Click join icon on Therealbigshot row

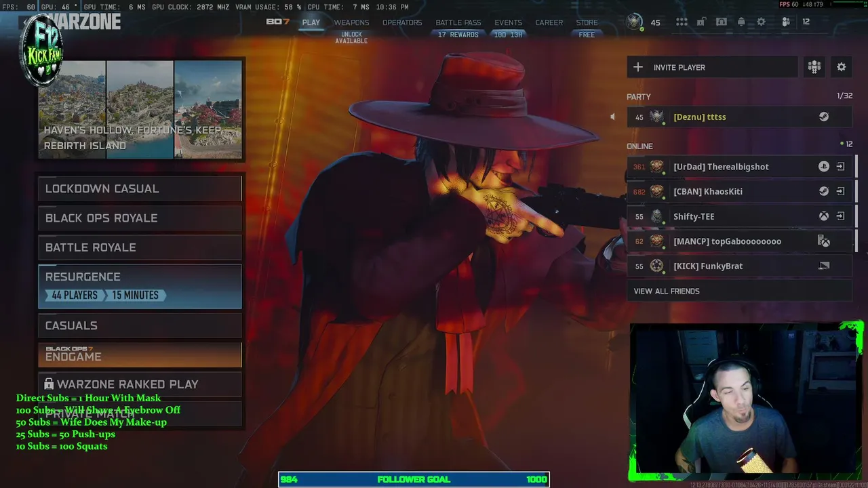pyautogui.click(x=840, y=167)
